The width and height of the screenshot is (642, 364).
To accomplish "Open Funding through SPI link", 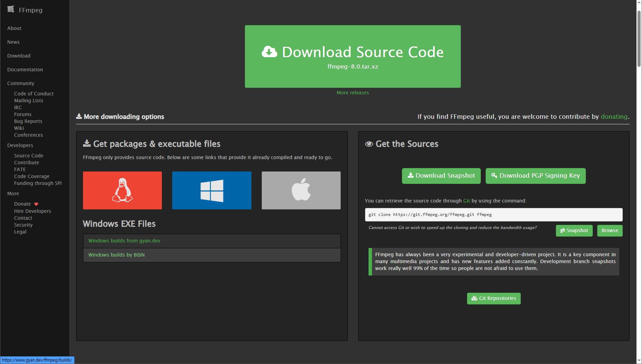I will point(38,183).
